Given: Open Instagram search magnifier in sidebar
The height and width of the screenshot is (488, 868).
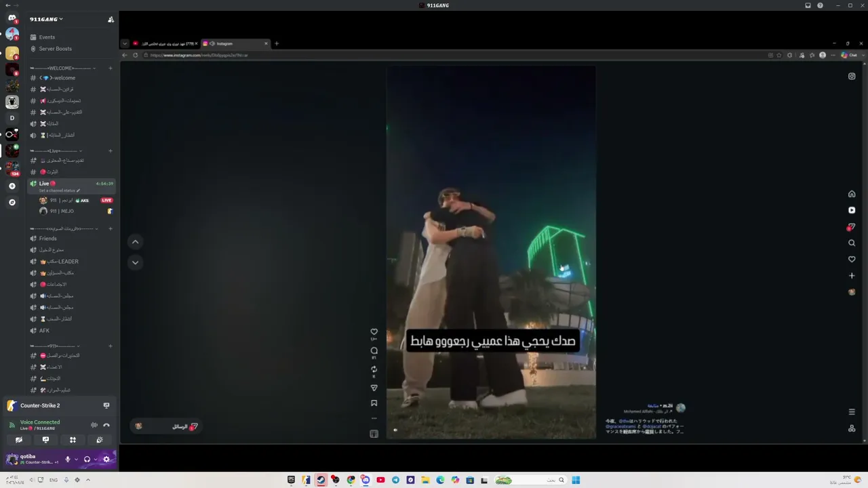Looking at the screenshot, I should tap(852, 243).
